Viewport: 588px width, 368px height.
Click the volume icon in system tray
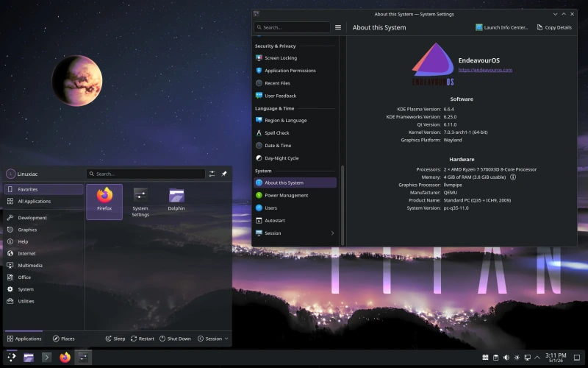coord(506,358)
